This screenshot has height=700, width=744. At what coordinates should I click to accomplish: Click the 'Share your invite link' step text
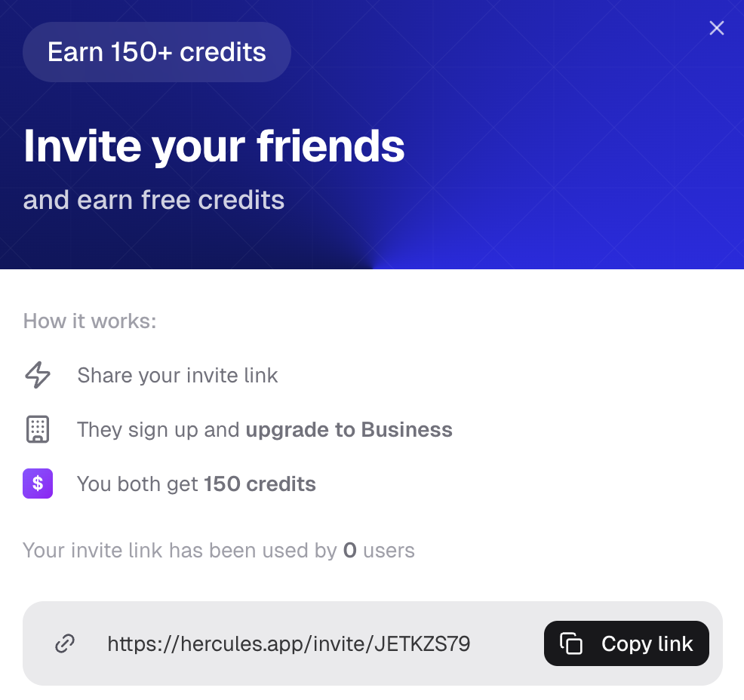177,375
